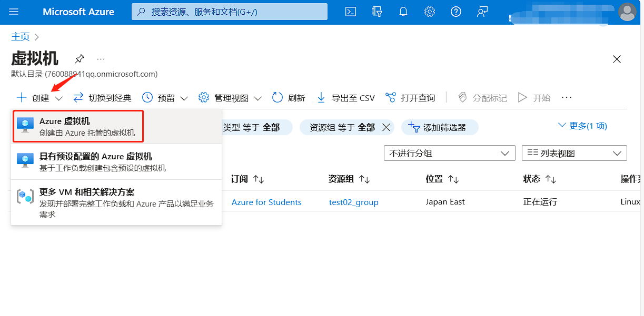Select 具有预设配置的 Azure 虚拟机 entry

tap(116, 162)
